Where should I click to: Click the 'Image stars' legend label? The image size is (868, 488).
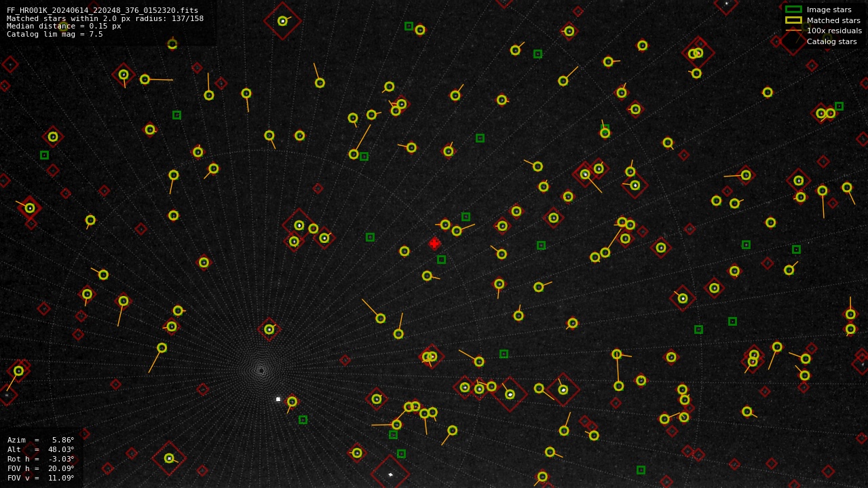(829, 10)
